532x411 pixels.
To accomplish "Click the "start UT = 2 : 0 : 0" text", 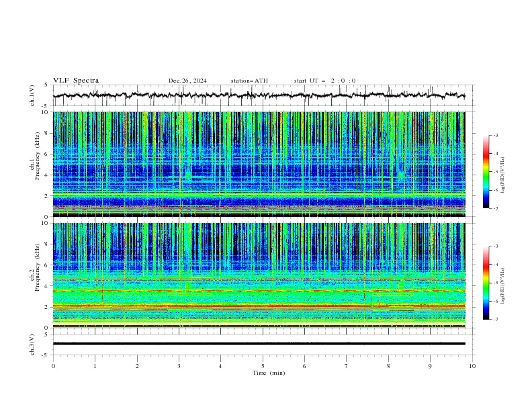I will click(324, 81).
